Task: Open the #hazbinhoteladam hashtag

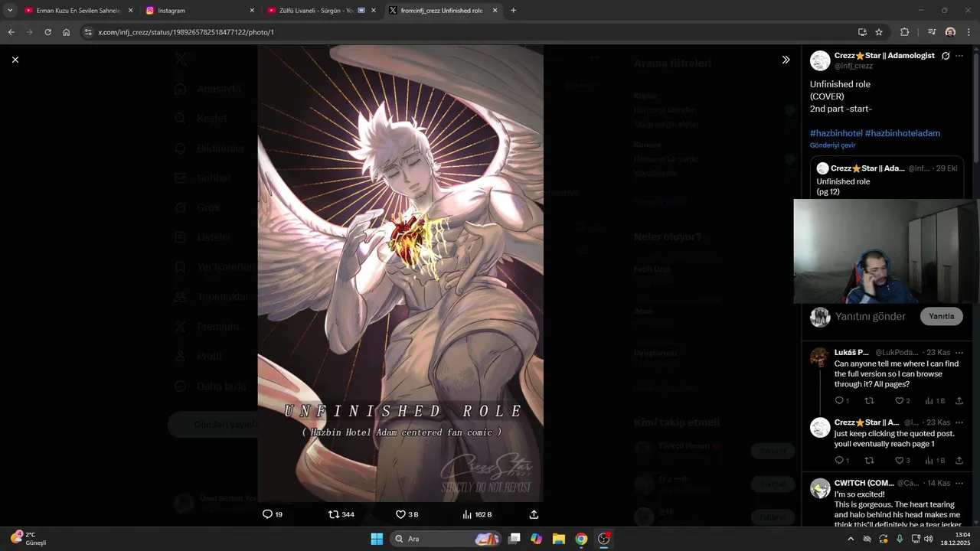Action: click(902, 133)
